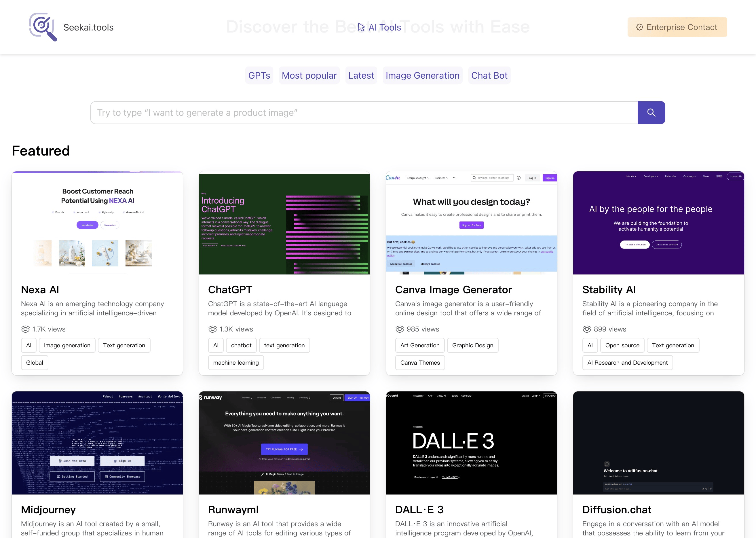Click the cursor icon beside AI Tools
Screen dimensions: 756x538
click(x=361, y=27)
